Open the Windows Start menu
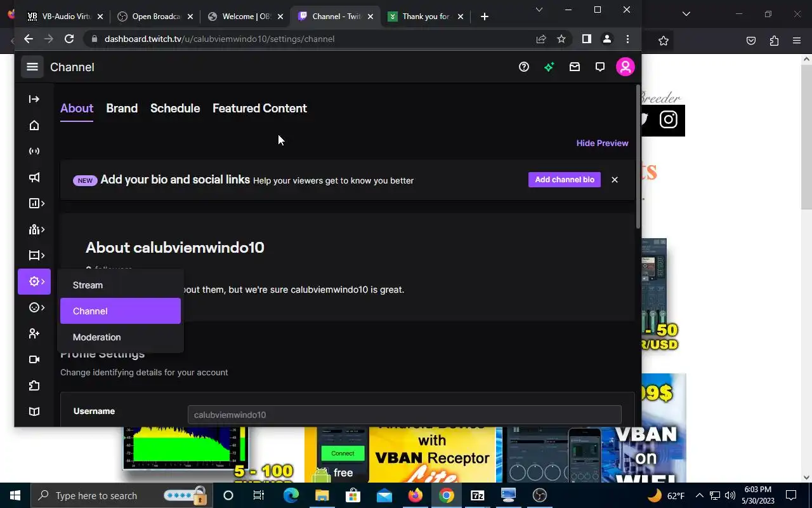Screen dimensions: 812x508 point(15,495)
